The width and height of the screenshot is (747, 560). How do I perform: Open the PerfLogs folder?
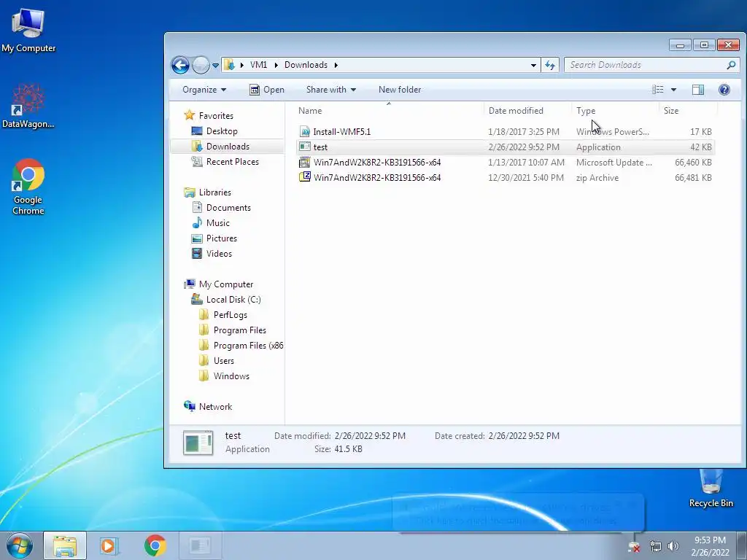point(230,315)
